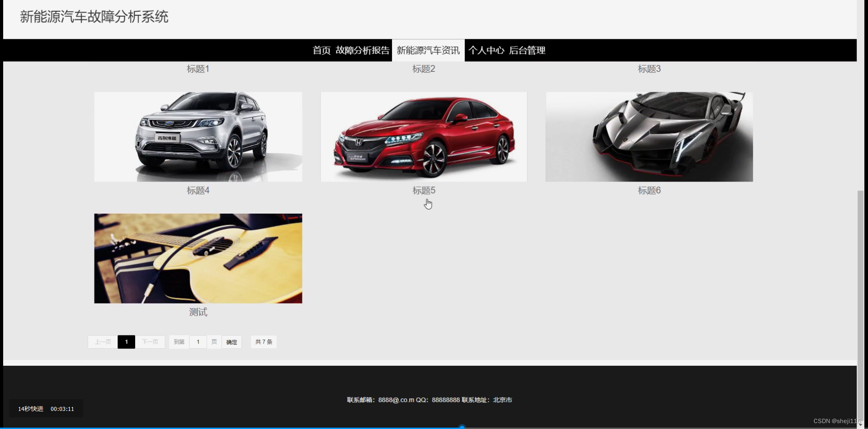Screen dimensions: 868x429
Task: Open the gray supercar thumbnail under 标题6
Action: coord(649,136)
